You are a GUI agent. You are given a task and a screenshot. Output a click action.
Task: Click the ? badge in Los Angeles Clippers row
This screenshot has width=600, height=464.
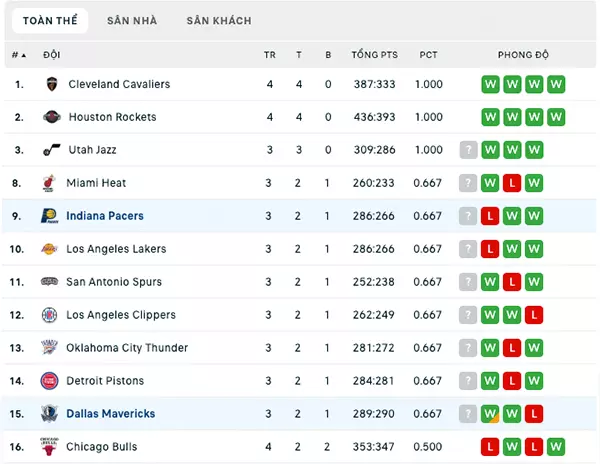coord(468,315)
